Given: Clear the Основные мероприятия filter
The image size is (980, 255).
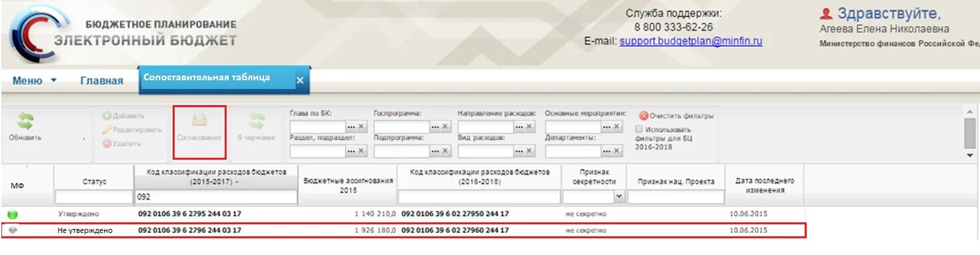Looking at the screenshot, I should click(x=617, y=126).
